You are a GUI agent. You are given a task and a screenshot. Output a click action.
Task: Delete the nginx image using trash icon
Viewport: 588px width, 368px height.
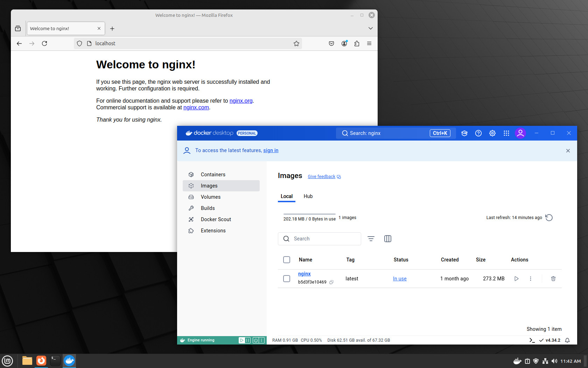point(553,279)
